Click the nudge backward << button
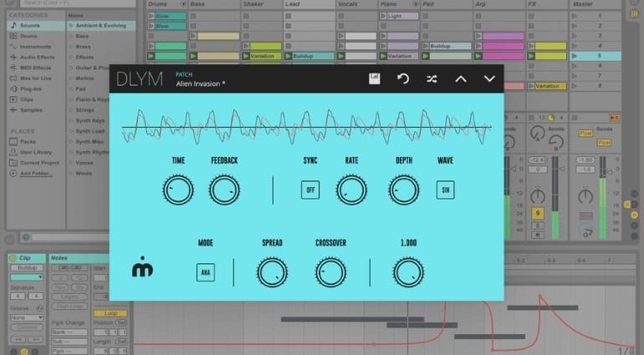Viewport: 644px width, 355px height. point(18,340)
